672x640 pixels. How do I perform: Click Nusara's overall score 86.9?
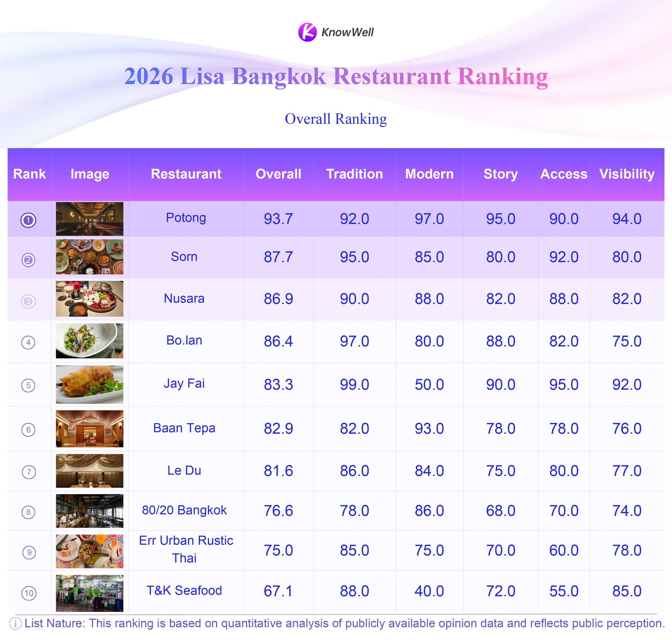(x=278, y=299)
